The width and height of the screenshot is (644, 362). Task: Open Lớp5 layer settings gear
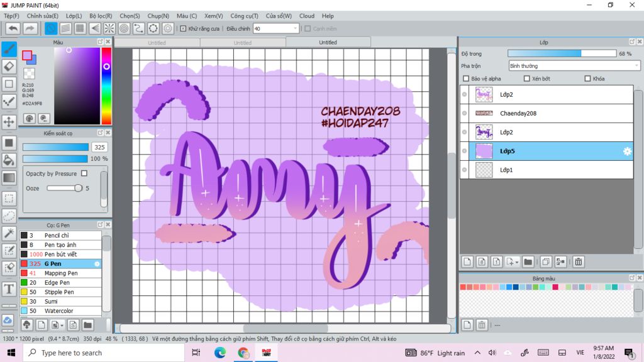[627, 151]
